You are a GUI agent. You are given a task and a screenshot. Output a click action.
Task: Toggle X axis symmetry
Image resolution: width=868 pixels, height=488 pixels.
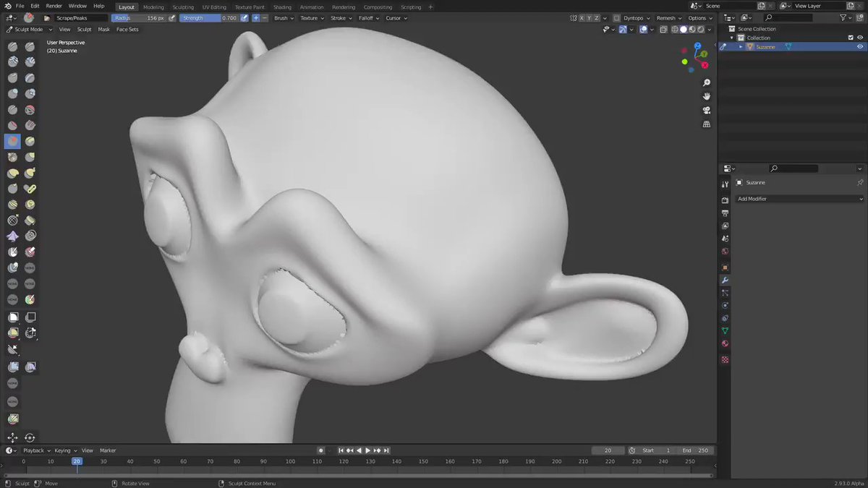pyautogui.click(x=583, y=18)
